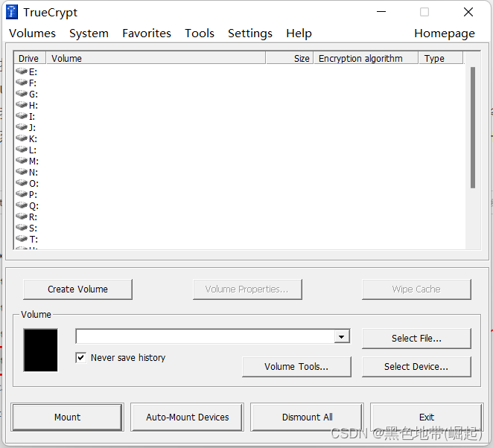
Task: Click the drive icon for F:
Action: click(x=22, y=83)
